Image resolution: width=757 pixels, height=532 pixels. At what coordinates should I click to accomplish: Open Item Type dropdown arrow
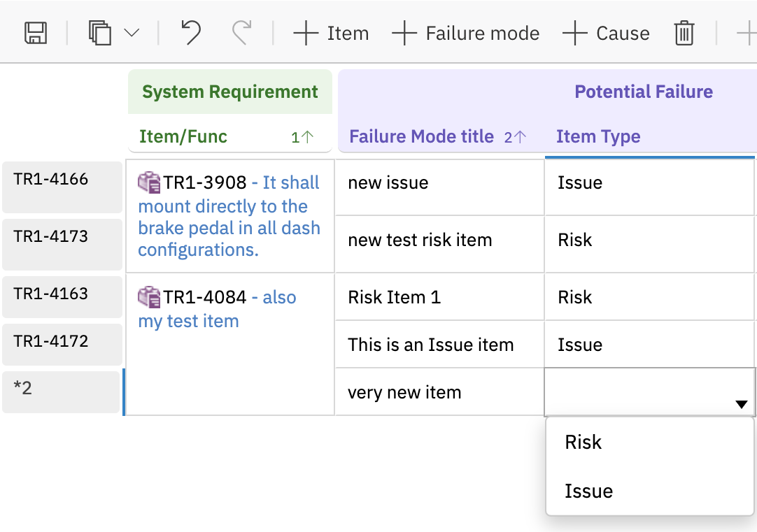[742, 404]
